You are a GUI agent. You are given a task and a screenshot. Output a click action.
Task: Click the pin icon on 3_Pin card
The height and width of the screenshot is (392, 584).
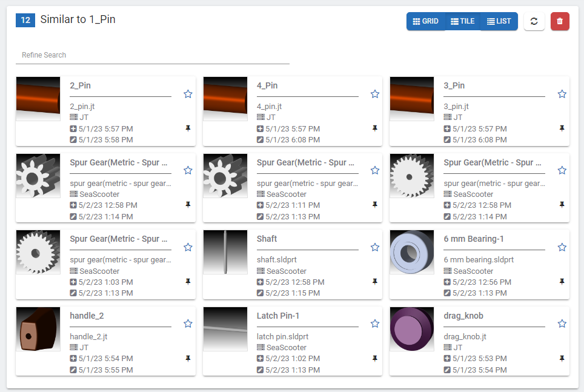point(562,128)
